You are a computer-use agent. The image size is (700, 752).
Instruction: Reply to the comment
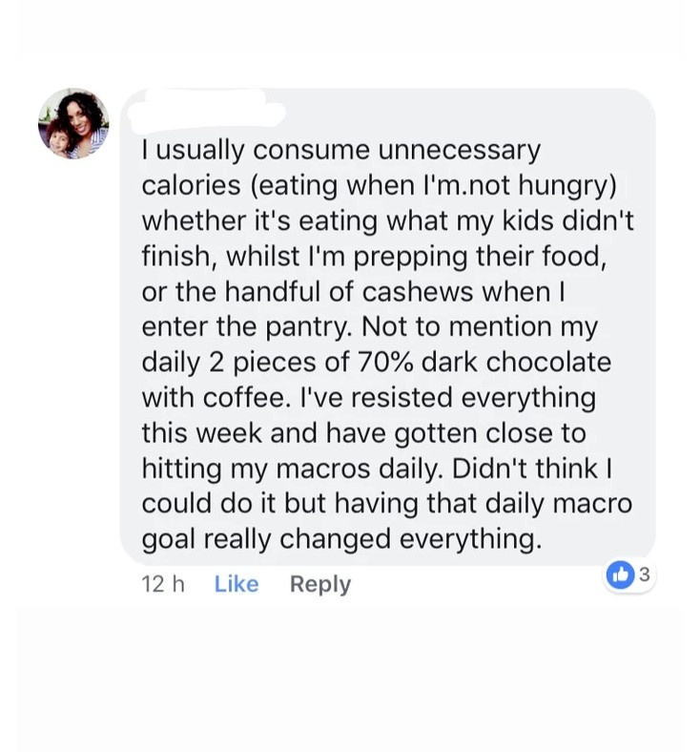tap(319, 584)
